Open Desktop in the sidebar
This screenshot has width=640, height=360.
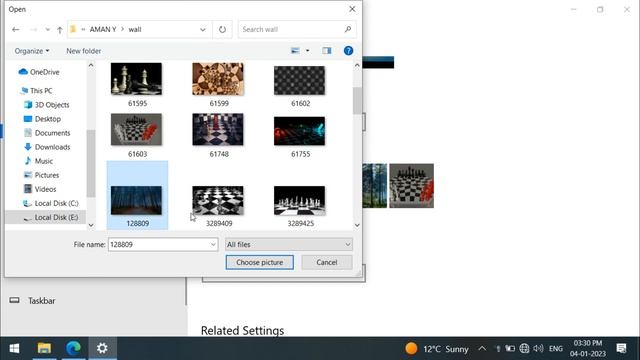point(42,119)
